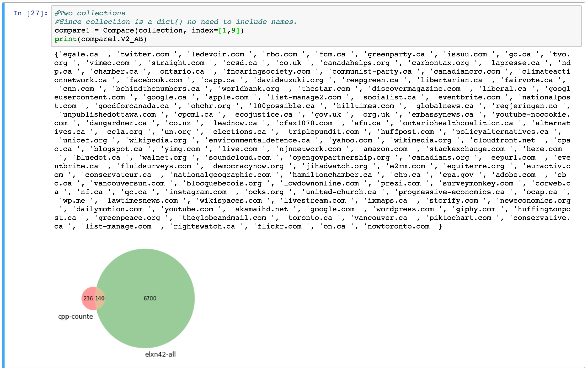Click 'youtube.com' in the output text
The image size is (588, 370).
(188, 209)
